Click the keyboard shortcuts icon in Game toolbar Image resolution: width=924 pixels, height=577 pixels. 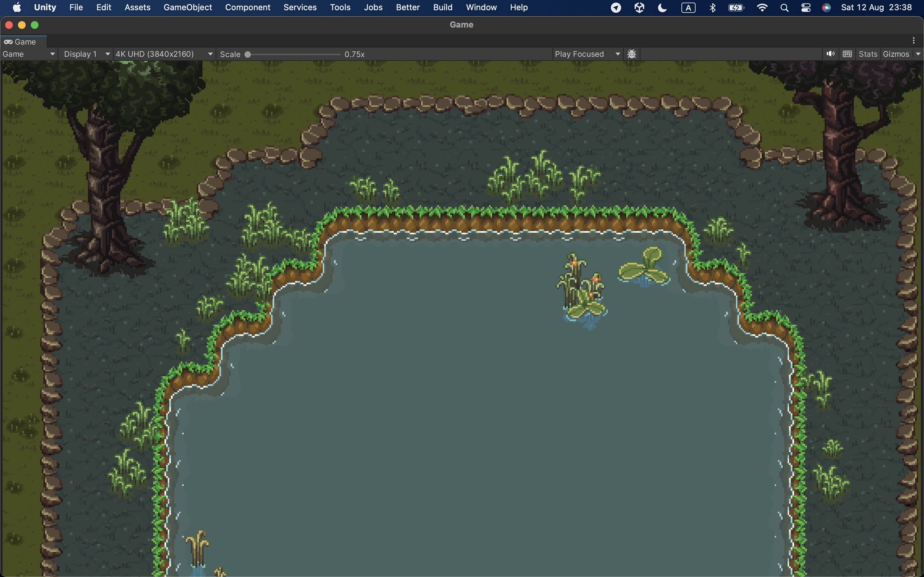(x=847, y=54)
